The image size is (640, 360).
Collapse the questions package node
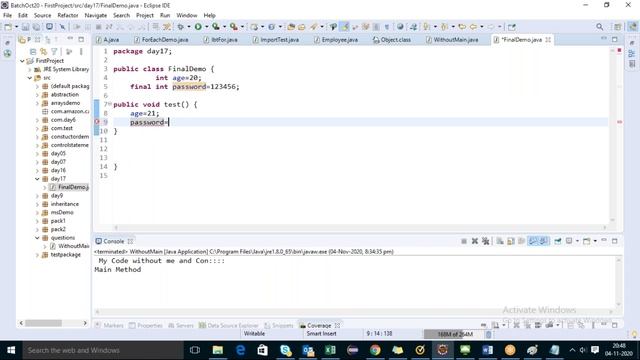pos(37,238)
